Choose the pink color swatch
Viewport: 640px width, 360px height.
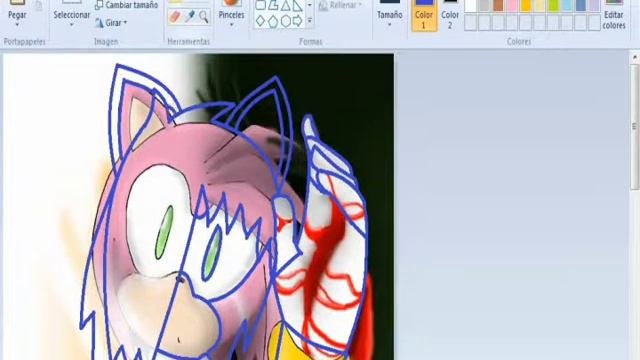(512, 5)
